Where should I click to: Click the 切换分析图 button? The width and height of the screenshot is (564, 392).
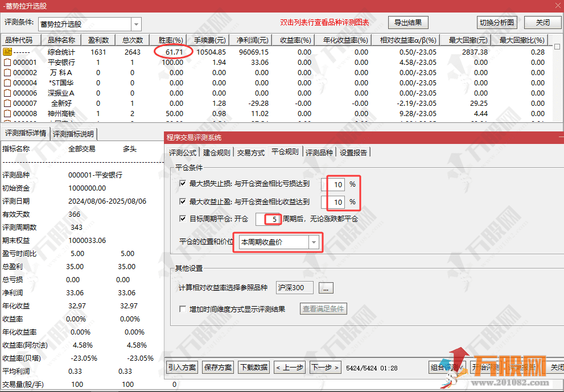tap(497, 22)
